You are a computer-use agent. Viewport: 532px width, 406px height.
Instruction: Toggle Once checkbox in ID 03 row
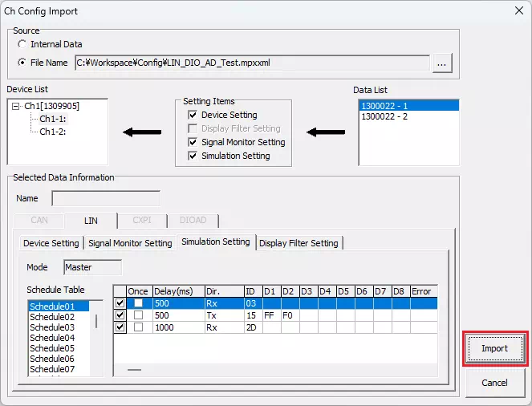139,302
